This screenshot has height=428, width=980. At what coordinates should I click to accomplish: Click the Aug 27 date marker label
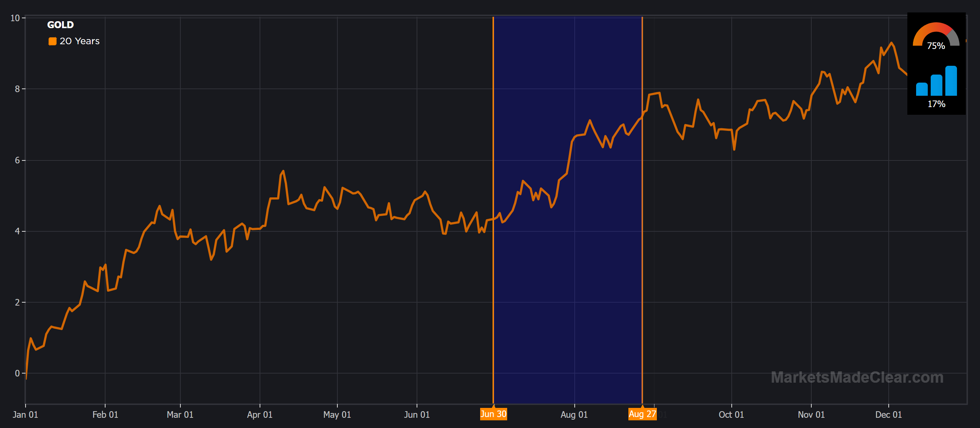pyautogui.click(x=643, y=413)
